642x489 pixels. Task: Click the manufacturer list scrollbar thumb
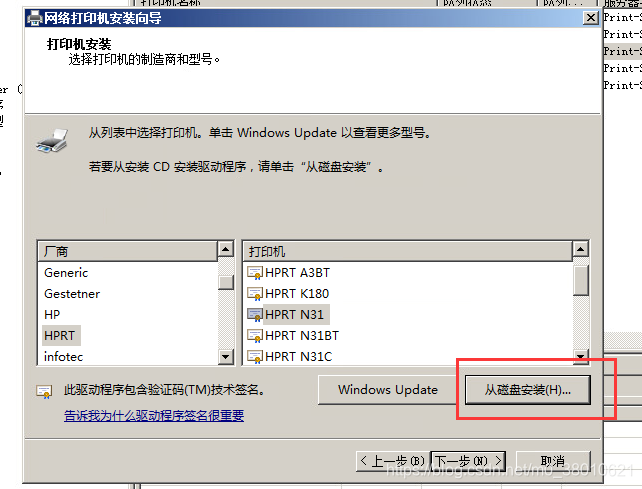click(x=226, y=282)
